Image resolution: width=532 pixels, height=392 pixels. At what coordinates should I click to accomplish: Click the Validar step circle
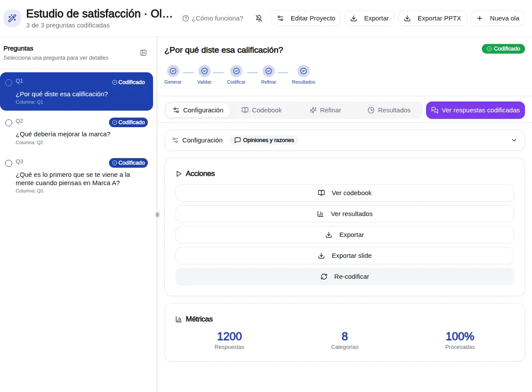pyautogui.click(x=205, y=71)
